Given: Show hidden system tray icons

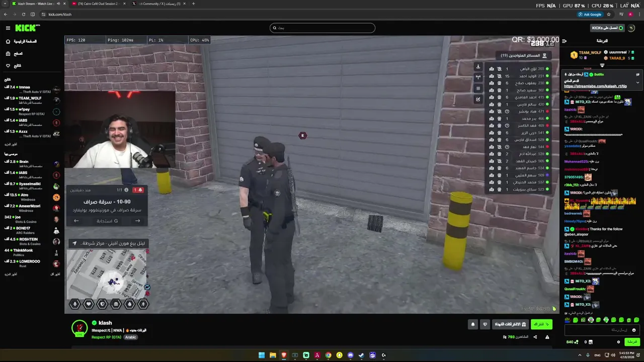Looking at the screenshot, I should coord(579,355).
